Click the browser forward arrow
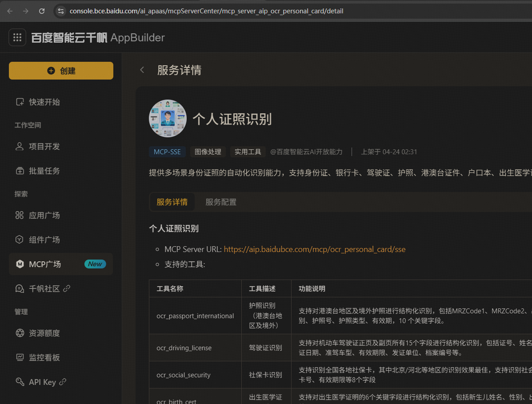This screenshot has width=532, height=404. click(26, 11)
